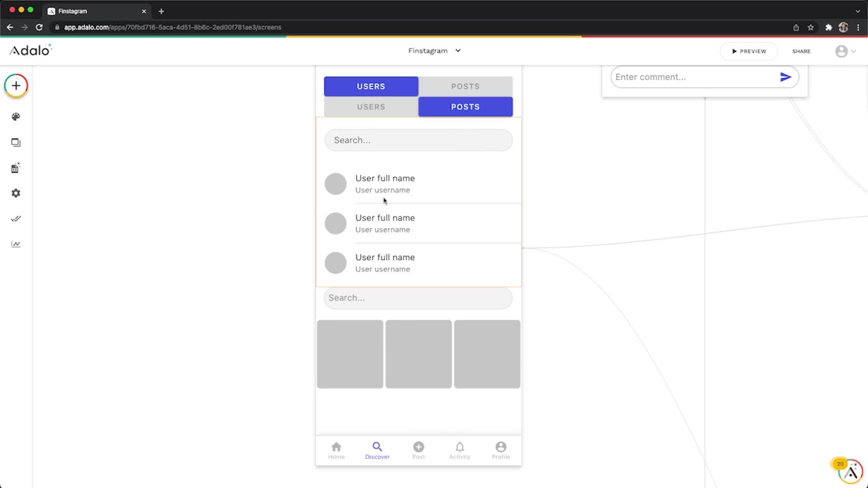Click the send comment arrow icon

pos(786,77)
